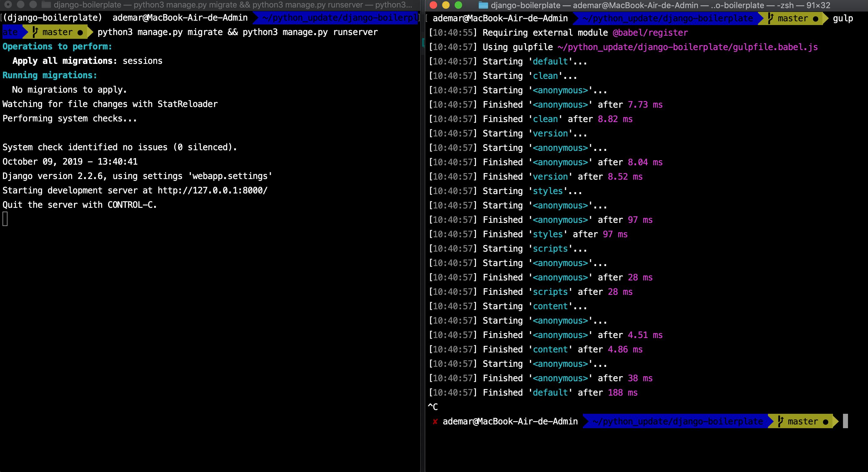Viewport: 868px width, 472px height.
Task: Click anonymous task finished after 4.51 ms
Action: click(546, 335)
